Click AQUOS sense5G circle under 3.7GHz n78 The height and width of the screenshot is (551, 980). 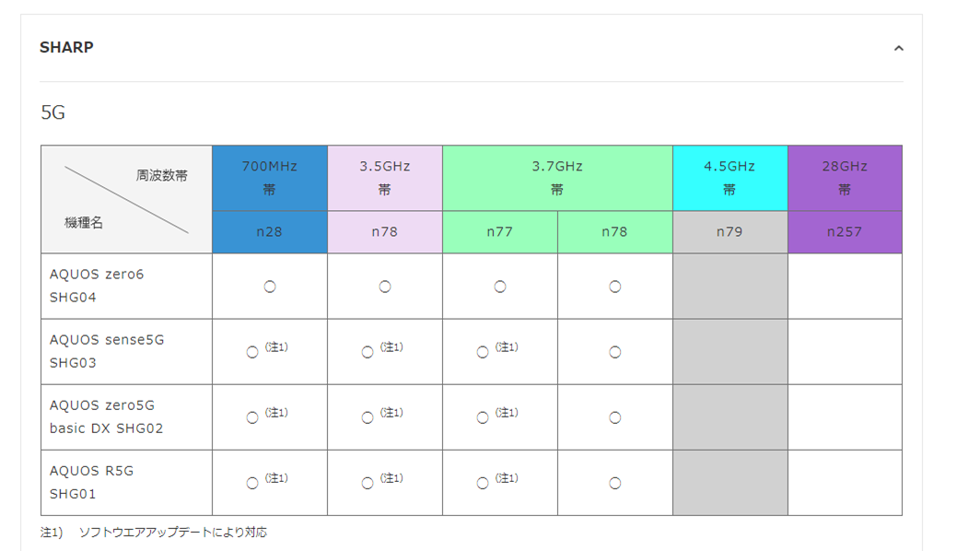pos(615,352)
